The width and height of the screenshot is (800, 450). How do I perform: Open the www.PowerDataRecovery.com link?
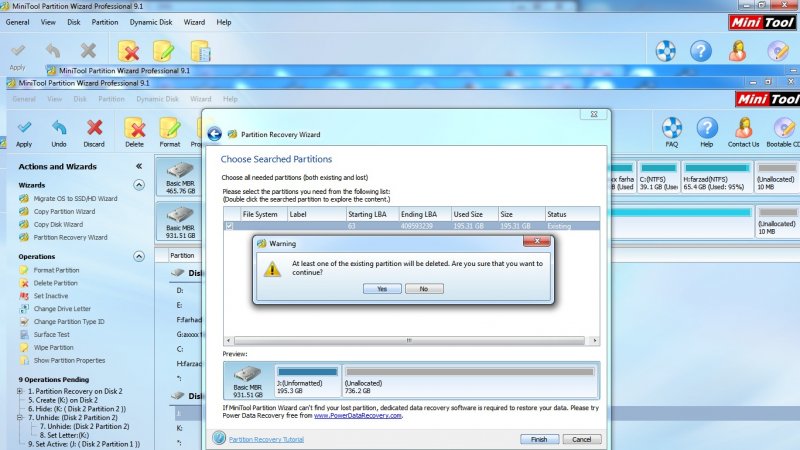point(358,416)
